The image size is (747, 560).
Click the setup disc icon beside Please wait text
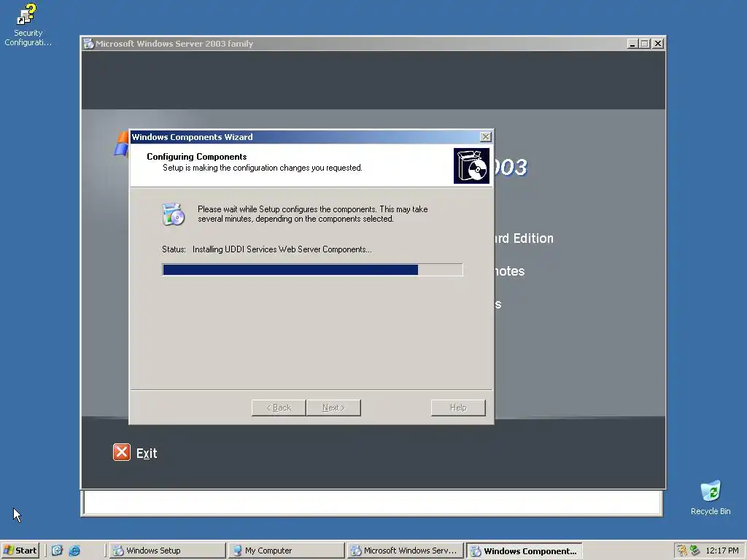tap(173, 214)
